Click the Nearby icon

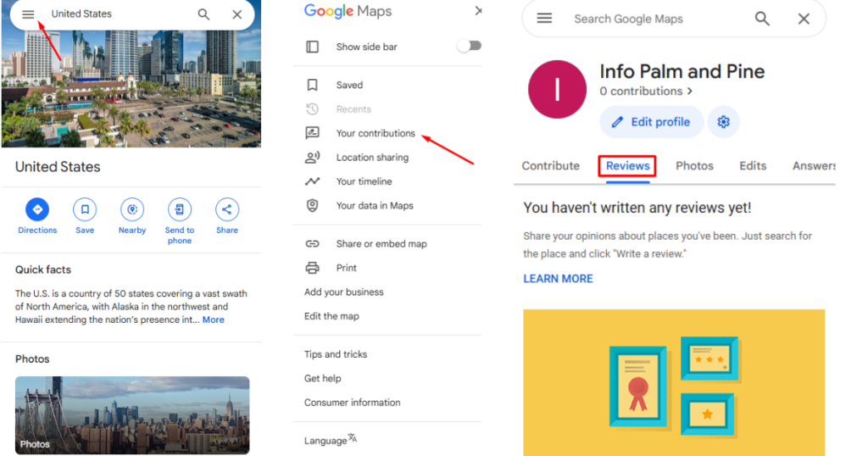pos(132,209)
